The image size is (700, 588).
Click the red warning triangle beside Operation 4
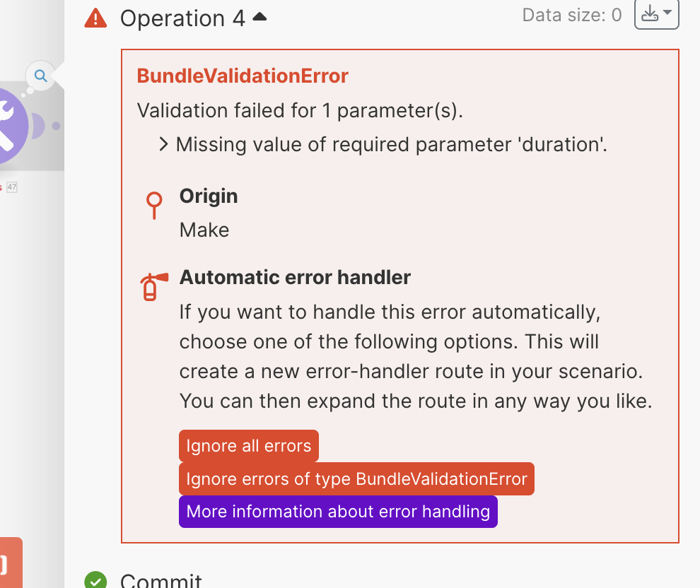pos(95,18)
